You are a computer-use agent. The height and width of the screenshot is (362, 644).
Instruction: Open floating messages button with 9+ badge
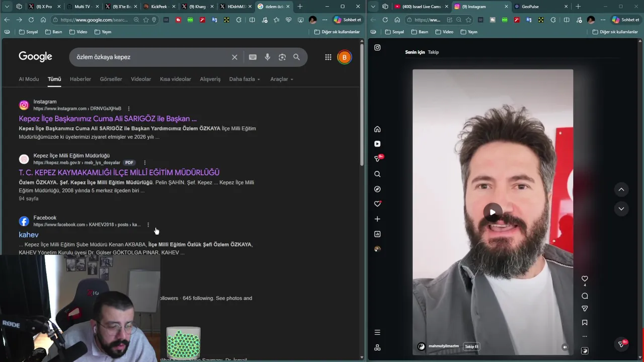(622, 344)
